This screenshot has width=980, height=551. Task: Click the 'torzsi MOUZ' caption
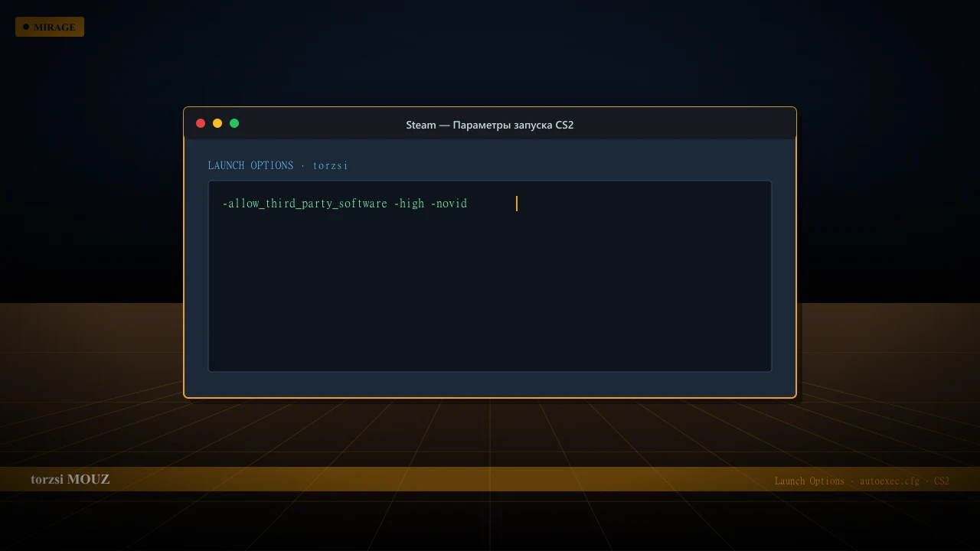tap(70, 479)
